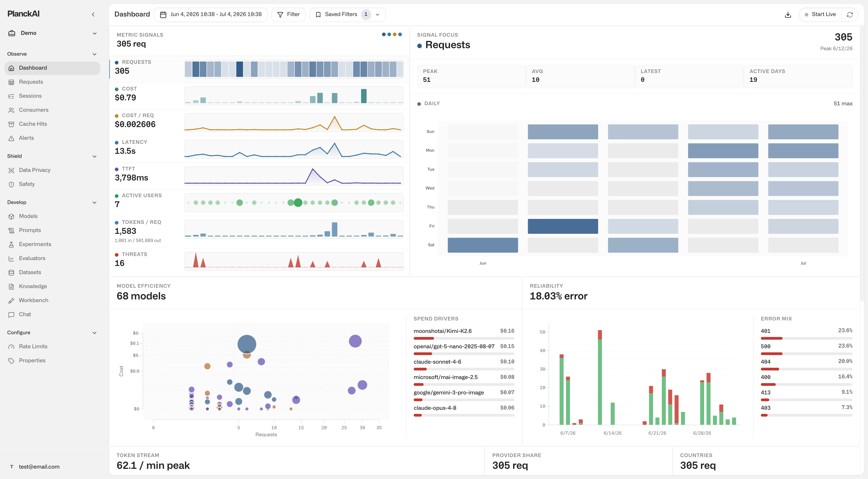
Task: Click the Models cube icon
Action: [x=12, y=216]
